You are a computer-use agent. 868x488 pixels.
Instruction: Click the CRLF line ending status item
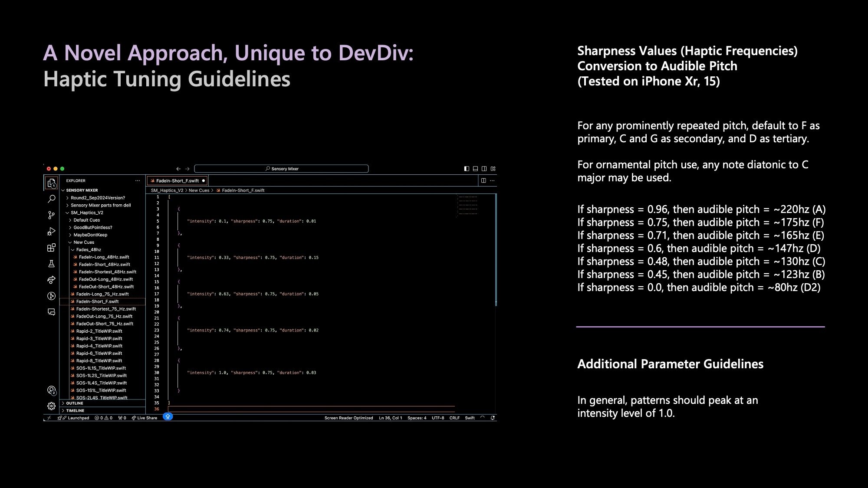click(454, 418)
